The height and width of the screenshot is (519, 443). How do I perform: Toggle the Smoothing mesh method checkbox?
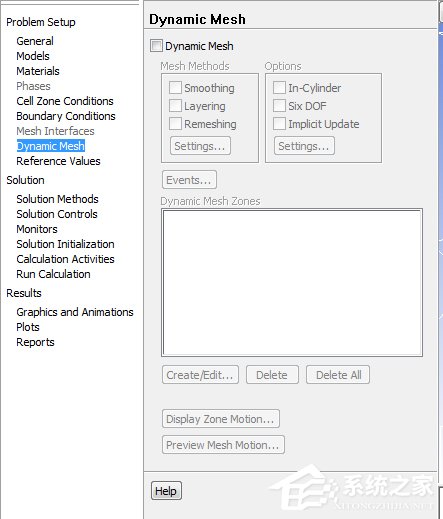point(175,88)
